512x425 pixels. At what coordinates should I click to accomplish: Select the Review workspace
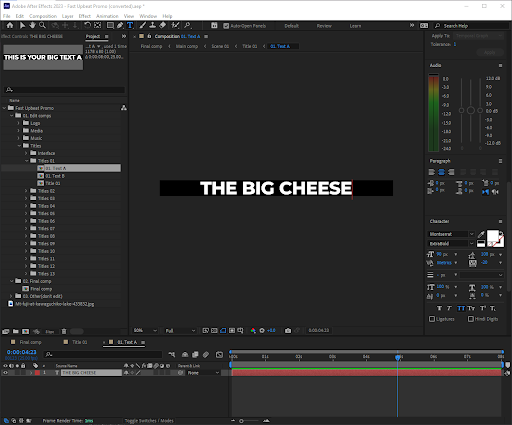pyautogui.click(x=324, y=26)
